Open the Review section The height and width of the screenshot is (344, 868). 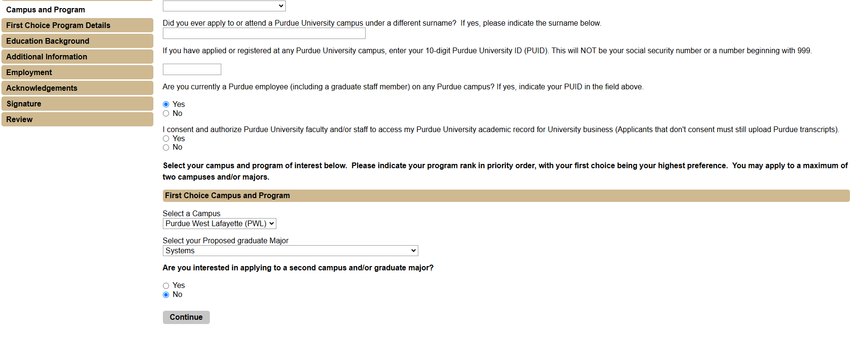point(77,119)
